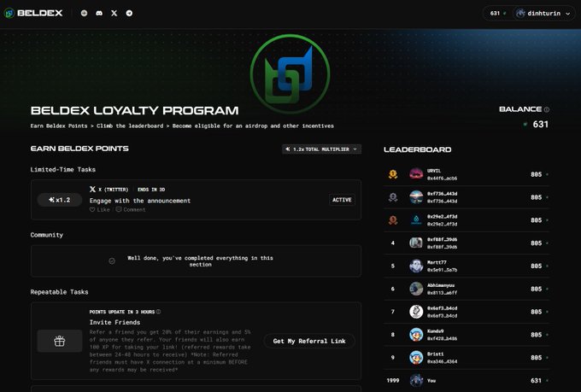Screen dimensions: 581x392
Task: Click rank number 1999
Action: 393,381
